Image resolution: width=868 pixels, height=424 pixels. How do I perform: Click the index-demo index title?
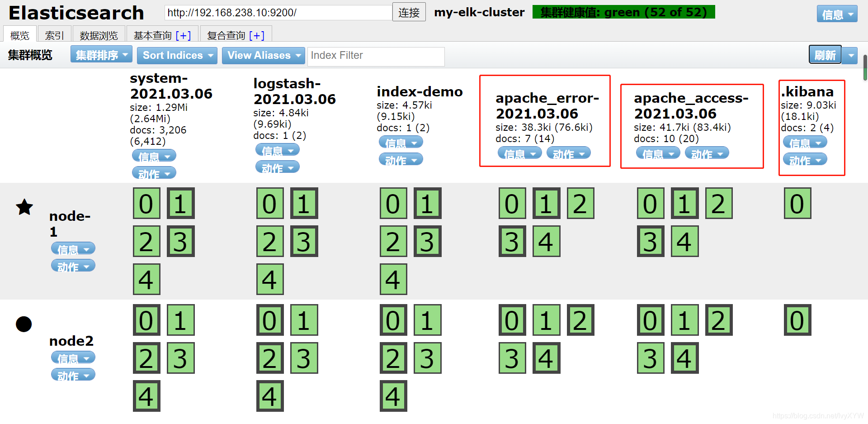click(x=420, y=91)
